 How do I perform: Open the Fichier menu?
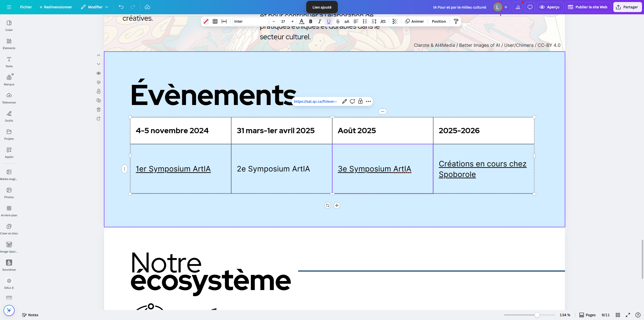[26, 7]
